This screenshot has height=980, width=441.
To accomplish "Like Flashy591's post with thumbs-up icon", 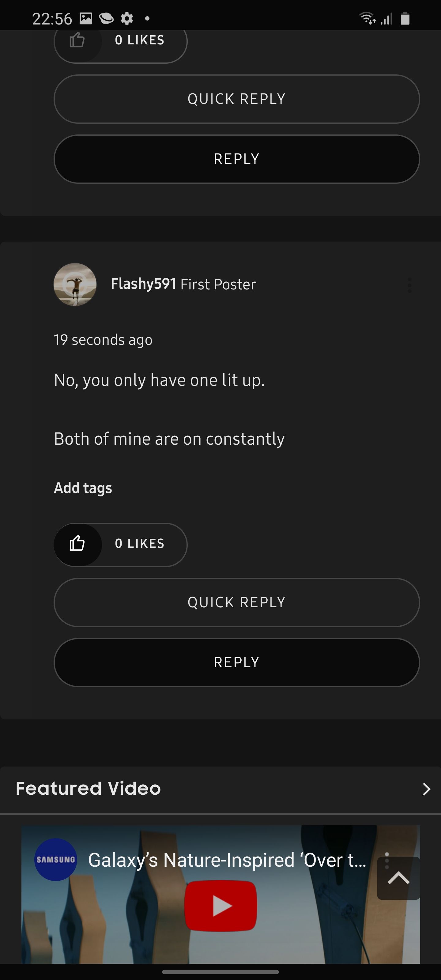I will [77, 544].
